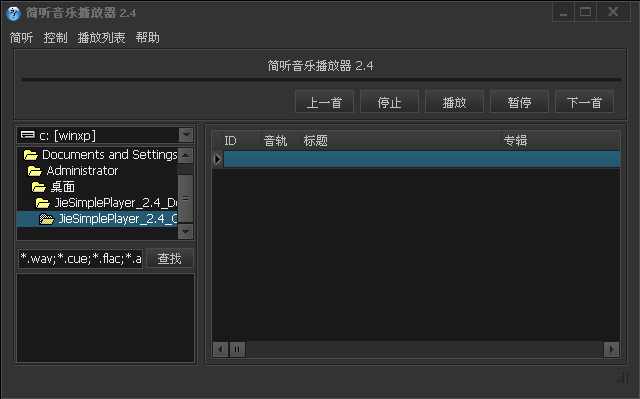640x399 pixels.
Task: Click the drive icon beside c: [winxp]
Action: (x=28, y=135)
